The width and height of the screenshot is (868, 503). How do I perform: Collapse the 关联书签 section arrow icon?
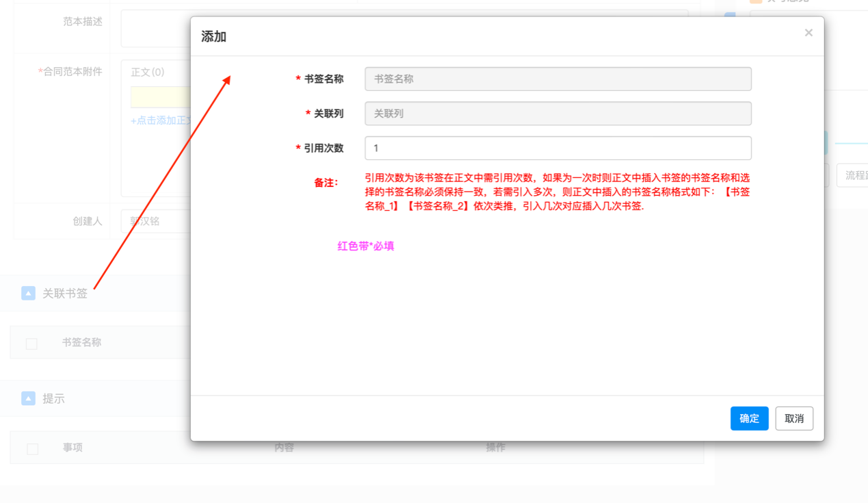point(28,294)
